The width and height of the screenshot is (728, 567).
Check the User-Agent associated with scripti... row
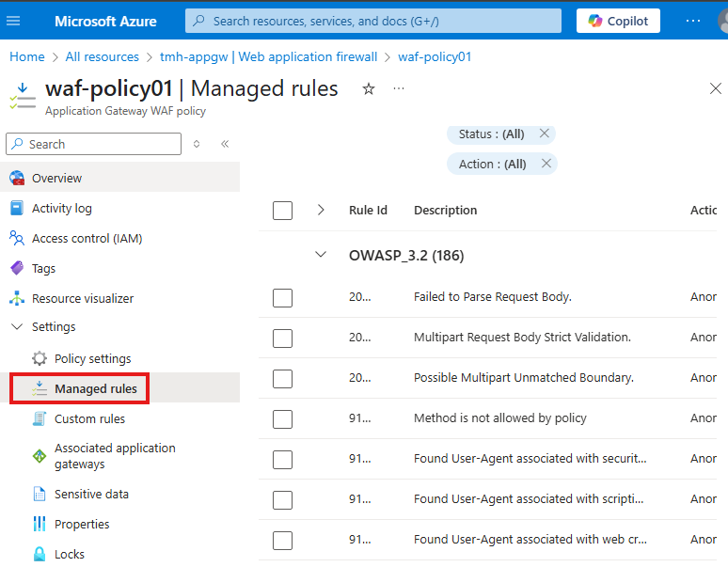pos(282,500)
